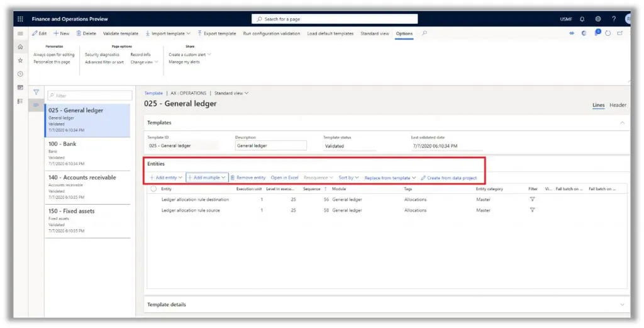Open Import template dropdown

tap(168, 34)
